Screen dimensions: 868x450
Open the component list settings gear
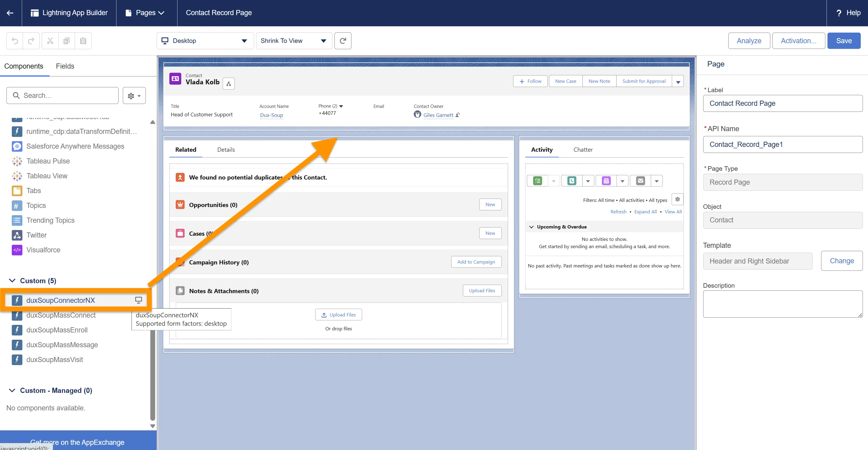coord(134,96)
